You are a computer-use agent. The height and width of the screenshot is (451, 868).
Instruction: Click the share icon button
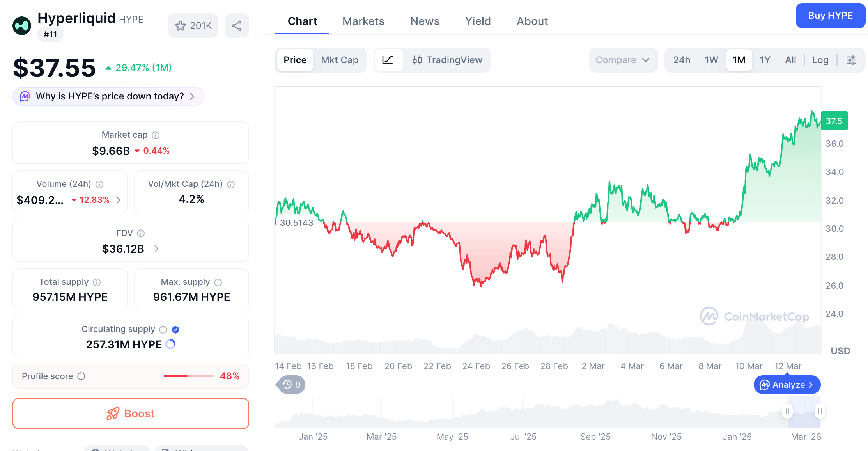coord(237,26)
